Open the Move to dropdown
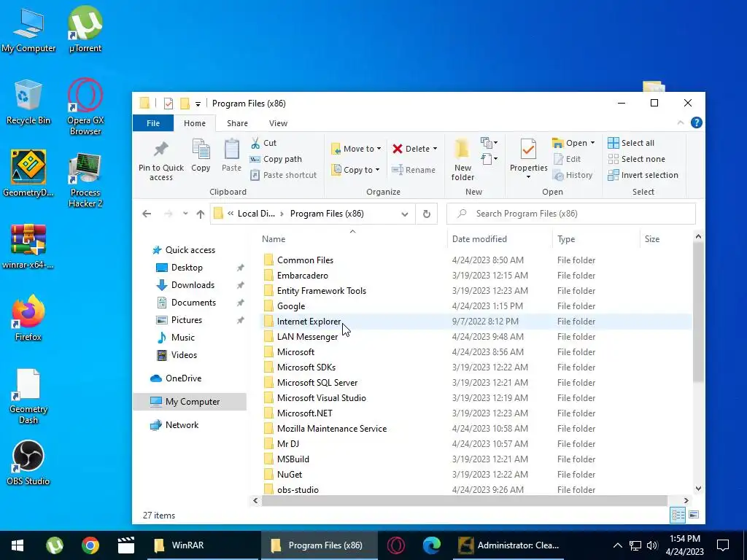Viewport: 747px width, 560px height. (356, 149)
